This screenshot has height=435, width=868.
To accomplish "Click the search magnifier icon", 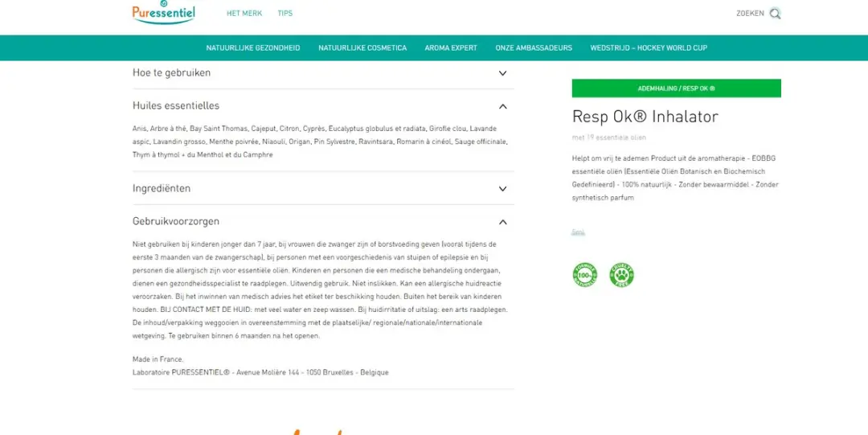I will 776,14.
